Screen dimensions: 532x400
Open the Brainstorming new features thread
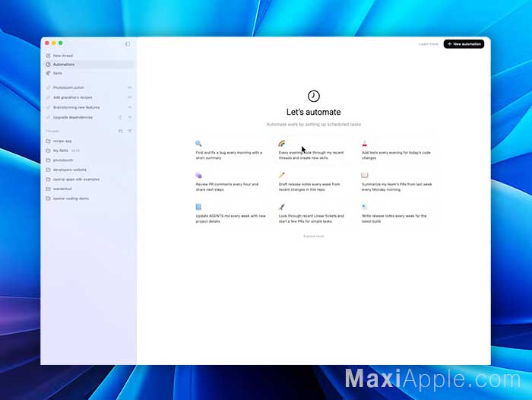pos(89,107)
